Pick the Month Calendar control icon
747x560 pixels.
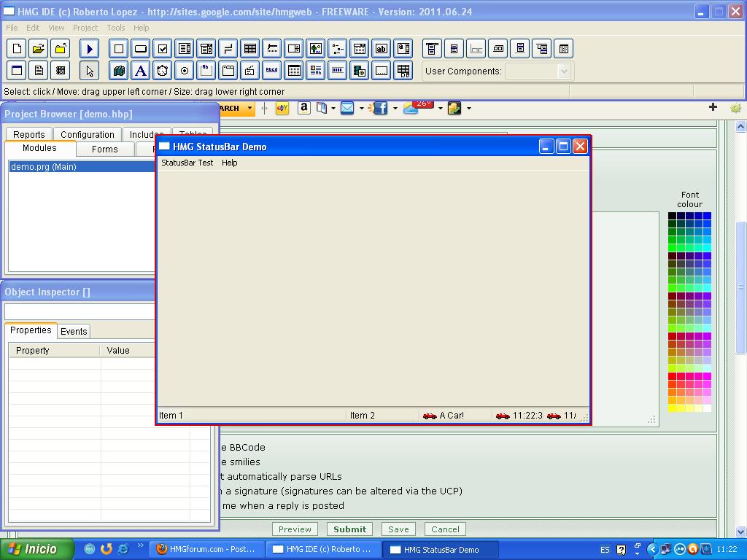[293, 71]
